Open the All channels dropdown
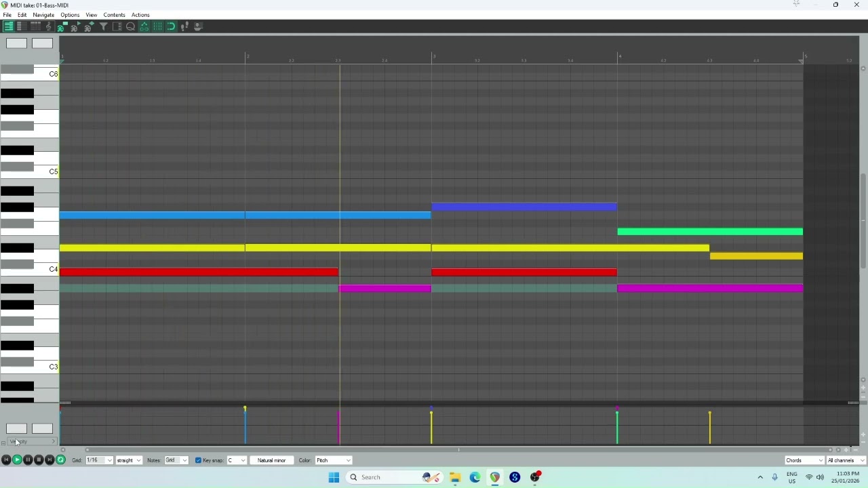Viewport: 868px width, 488px height. pos(846,460)
